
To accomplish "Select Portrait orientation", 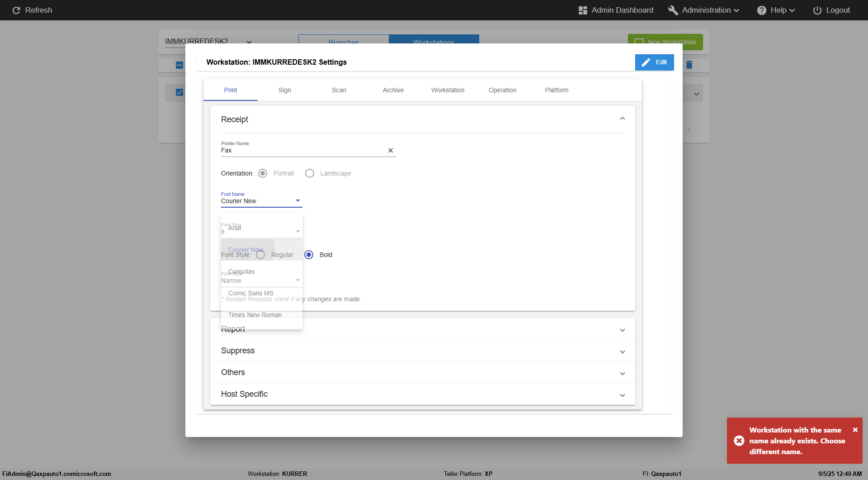I will click(263, 173).
